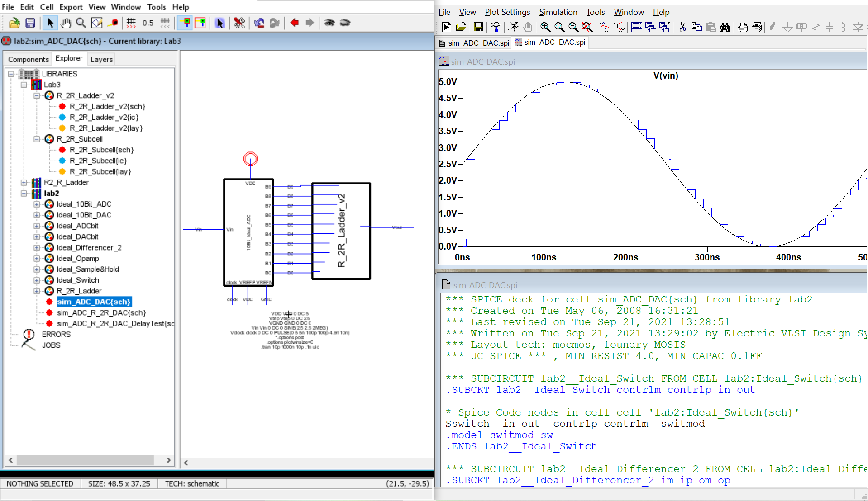Switch to the Layers tab
Viewport: 868px width, 501px height.
[x=101, y=59]
